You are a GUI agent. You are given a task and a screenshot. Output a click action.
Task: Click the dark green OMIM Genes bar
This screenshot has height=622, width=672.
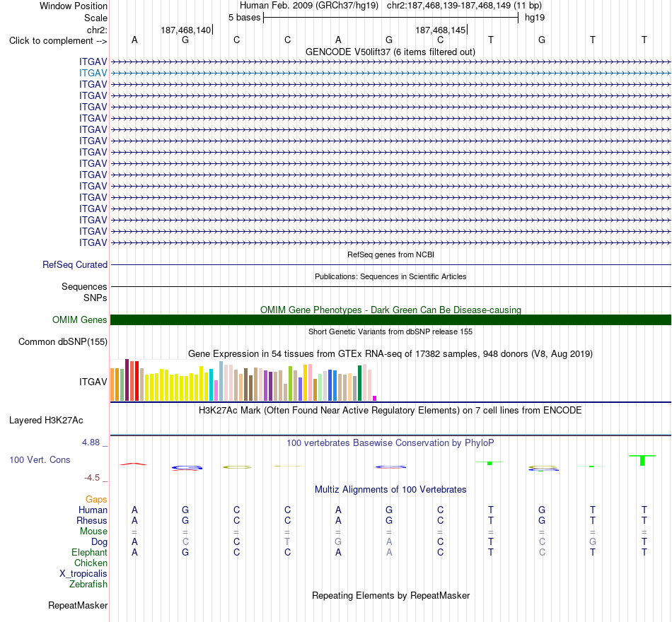pos(390,320)
